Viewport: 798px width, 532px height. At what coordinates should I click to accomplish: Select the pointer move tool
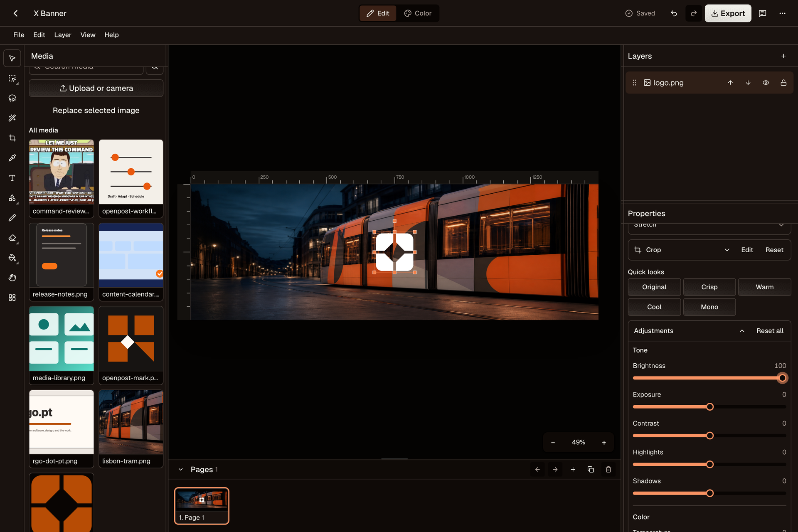pyautogui.click(x=12, y=59)
